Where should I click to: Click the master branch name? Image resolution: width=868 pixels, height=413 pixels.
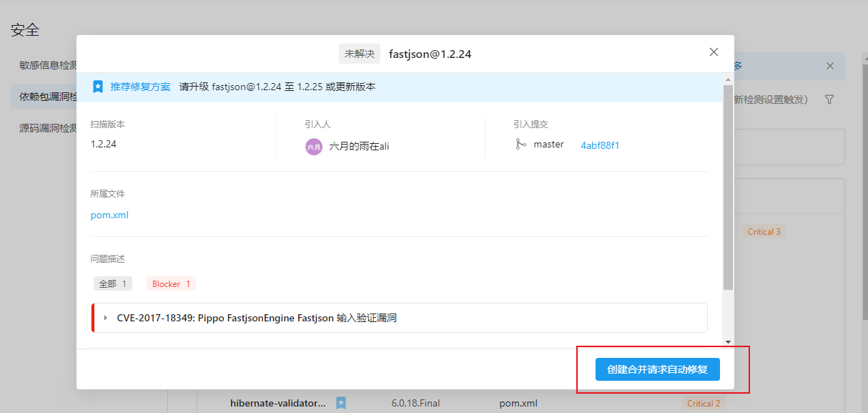pos(548,145)
